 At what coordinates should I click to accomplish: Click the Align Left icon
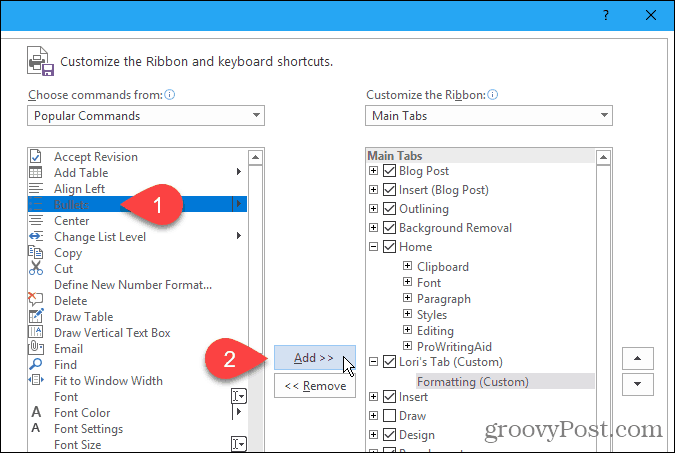(36, 189)
